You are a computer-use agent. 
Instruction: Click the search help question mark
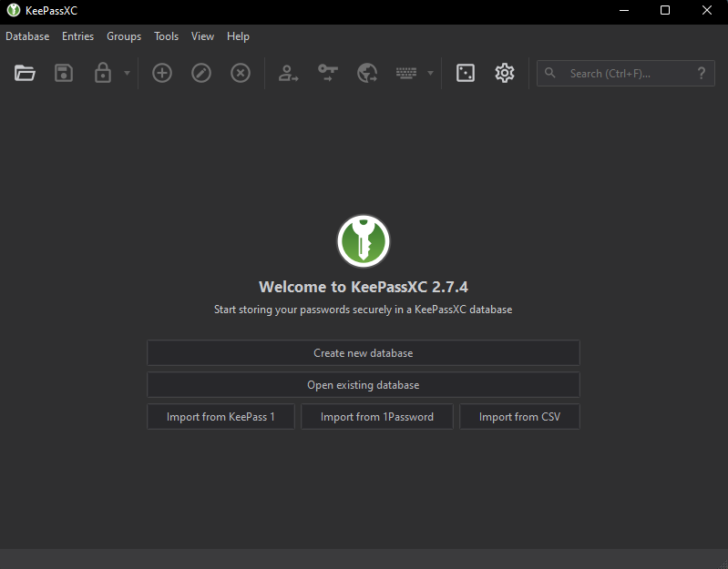(701, 73)
